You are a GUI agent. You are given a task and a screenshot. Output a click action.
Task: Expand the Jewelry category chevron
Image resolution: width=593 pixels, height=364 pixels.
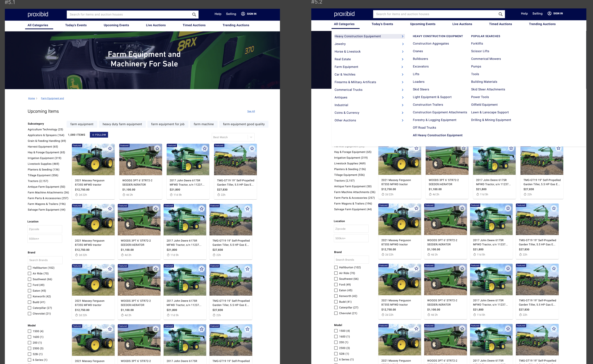click(403, 44)
